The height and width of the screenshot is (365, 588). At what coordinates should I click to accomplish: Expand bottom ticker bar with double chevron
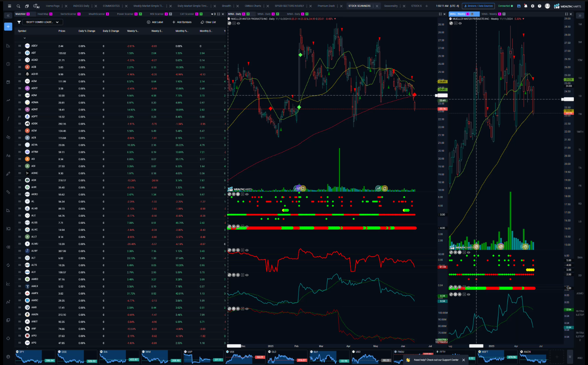point(570,357)
